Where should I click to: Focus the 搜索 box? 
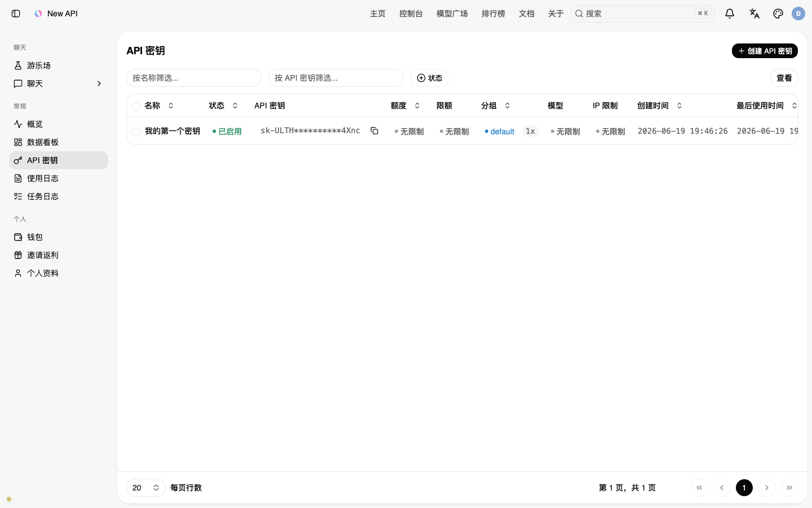(643, 14)
